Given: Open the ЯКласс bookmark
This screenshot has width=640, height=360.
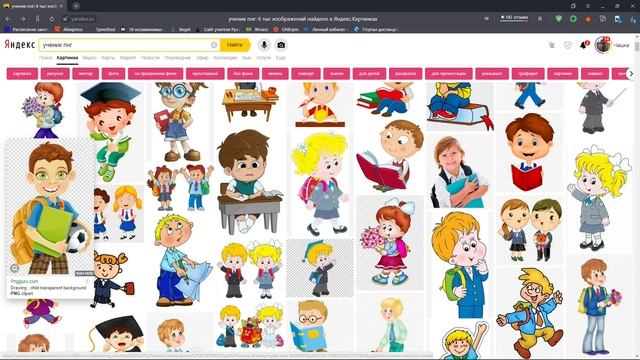Looking at the screenshot, I should click(257, 29).
